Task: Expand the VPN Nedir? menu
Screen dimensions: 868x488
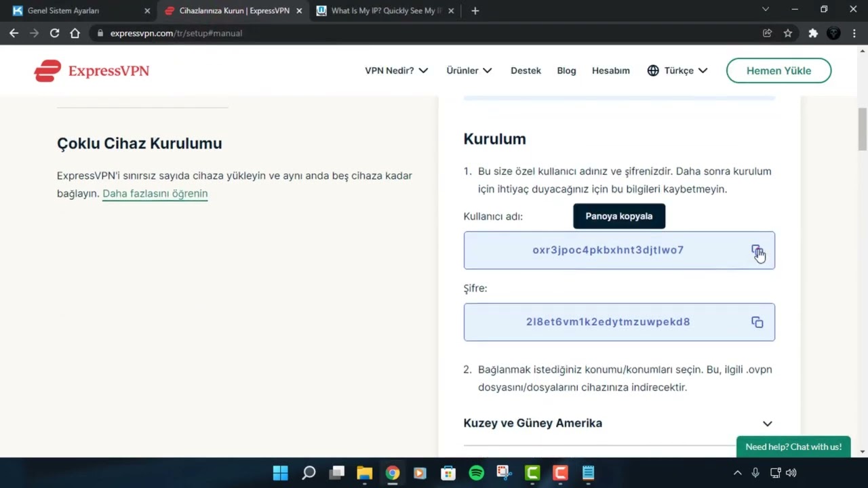Action: coord(397,70)
